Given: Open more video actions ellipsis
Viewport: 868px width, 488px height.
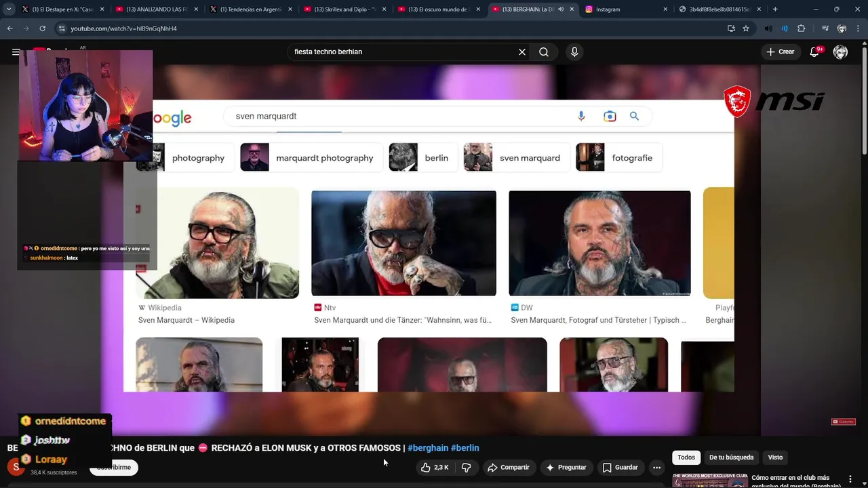Looking at the screenshot, I should (x=656, y=467).
